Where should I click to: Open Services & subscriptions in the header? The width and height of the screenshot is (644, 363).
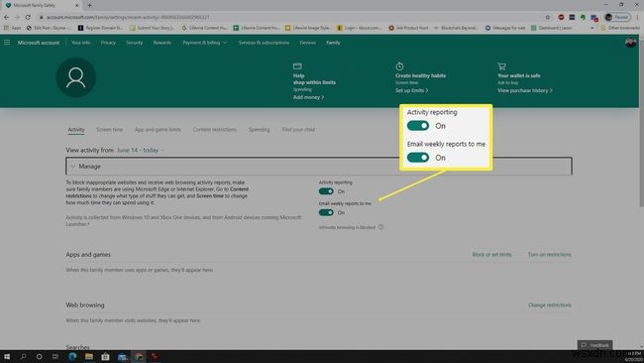(264, 43)
